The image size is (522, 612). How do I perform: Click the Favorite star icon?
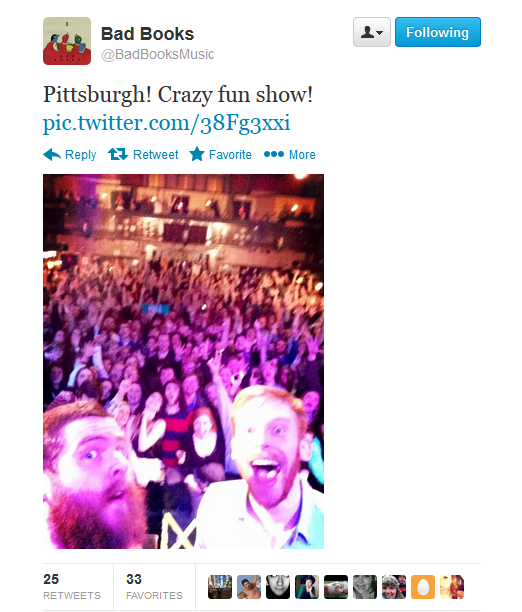[x=197, y=155]
